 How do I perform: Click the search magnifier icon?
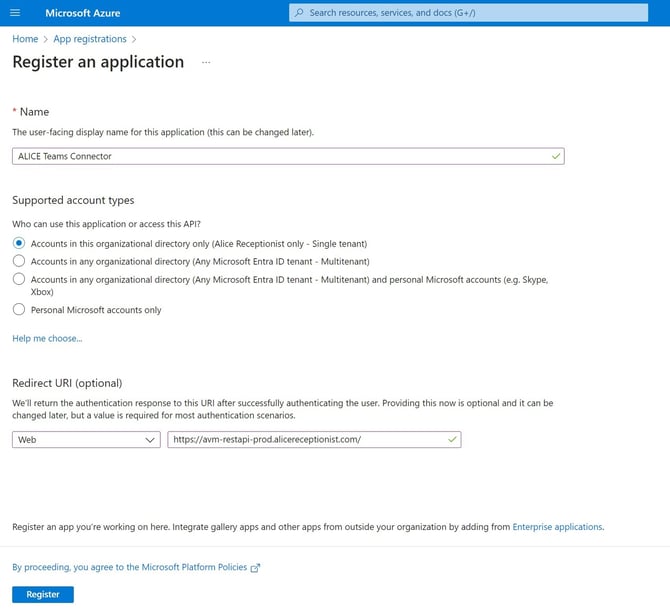tap(299, 13)
